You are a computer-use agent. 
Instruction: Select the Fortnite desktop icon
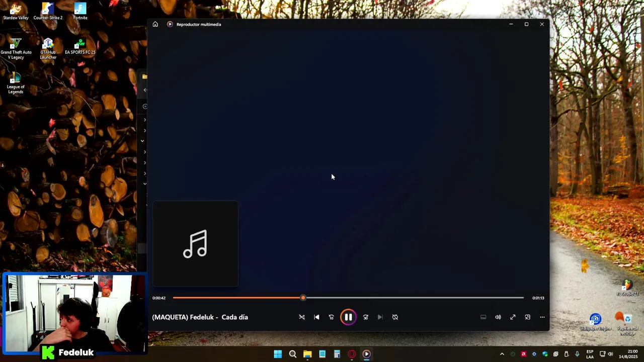tap(80, 12)
